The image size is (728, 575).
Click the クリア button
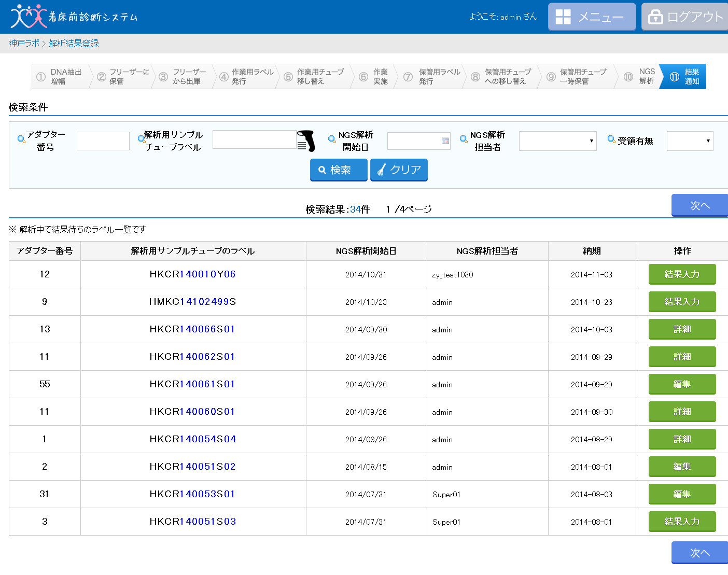pos(399,170)
